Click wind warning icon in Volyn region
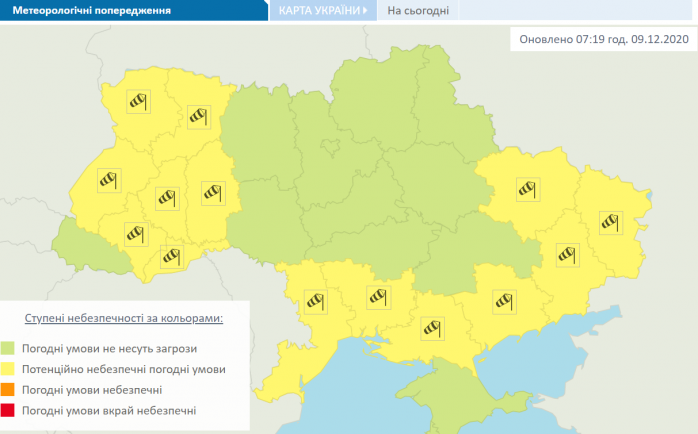 point(136,101)
